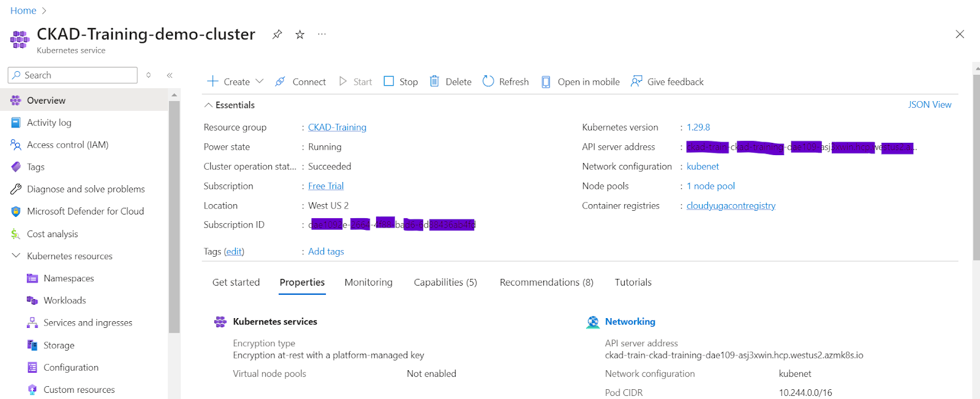Switch to the Get started tab
Image resolution: width=980 pixels, height=399 pixels.
(x=236, y=282)
